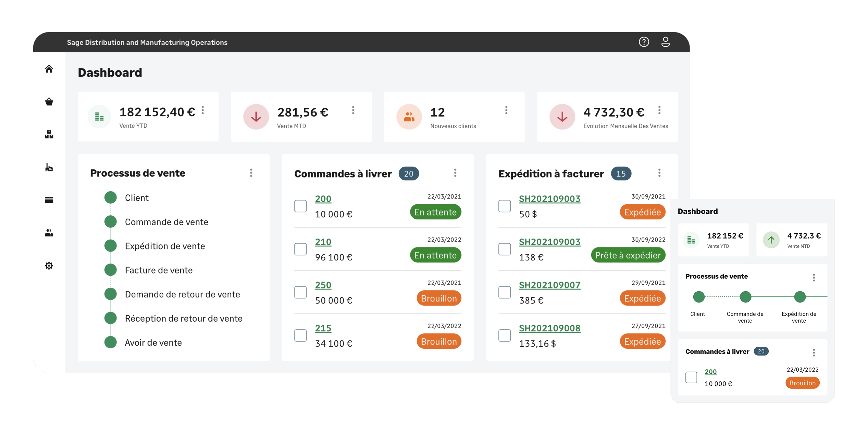Open settings via the gear icon
The height and width of the screenshot is (424, 868).
(x=49, y=266)
